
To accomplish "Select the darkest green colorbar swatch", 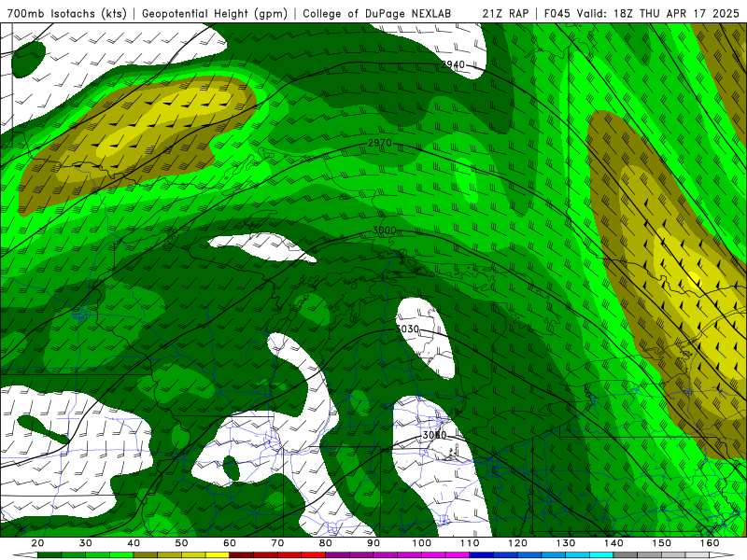I will pos(49,555).
